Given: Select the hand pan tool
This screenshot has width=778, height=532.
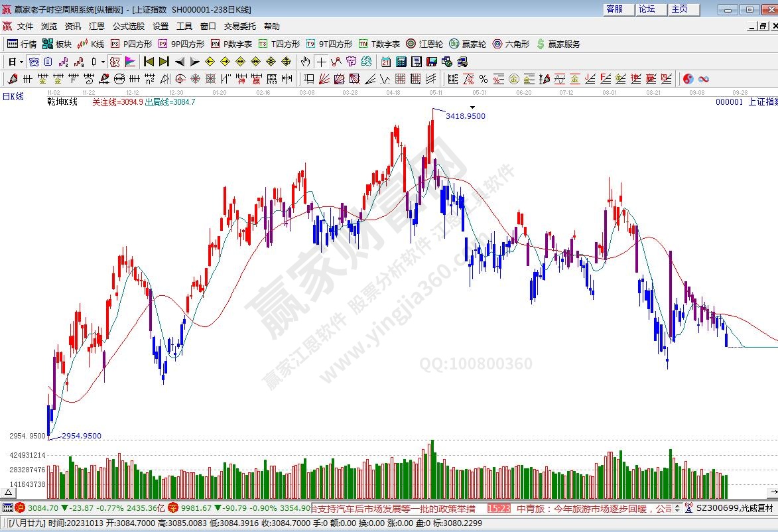Looking at the screenshot, I should pos(305,62).
